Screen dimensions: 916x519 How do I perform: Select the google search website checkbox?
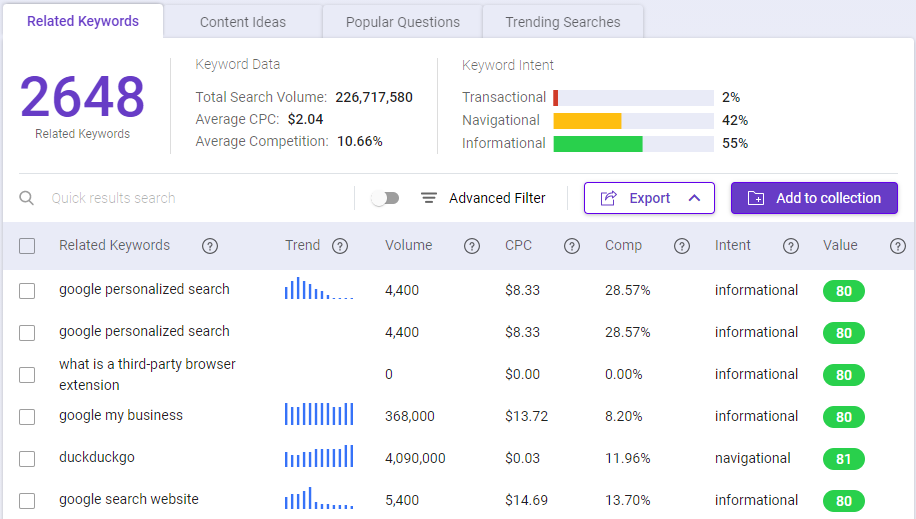pos(27,501)
